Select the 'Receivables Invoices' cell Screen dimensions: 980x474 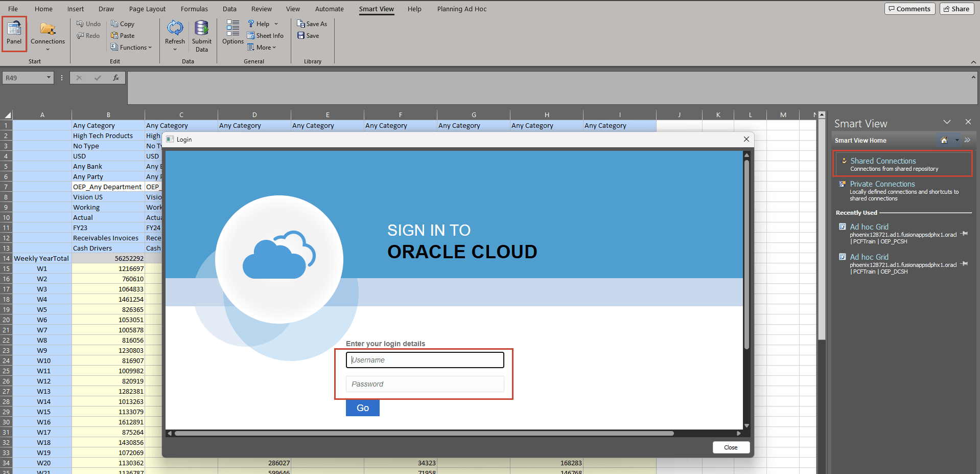click(x=108, y=238)
